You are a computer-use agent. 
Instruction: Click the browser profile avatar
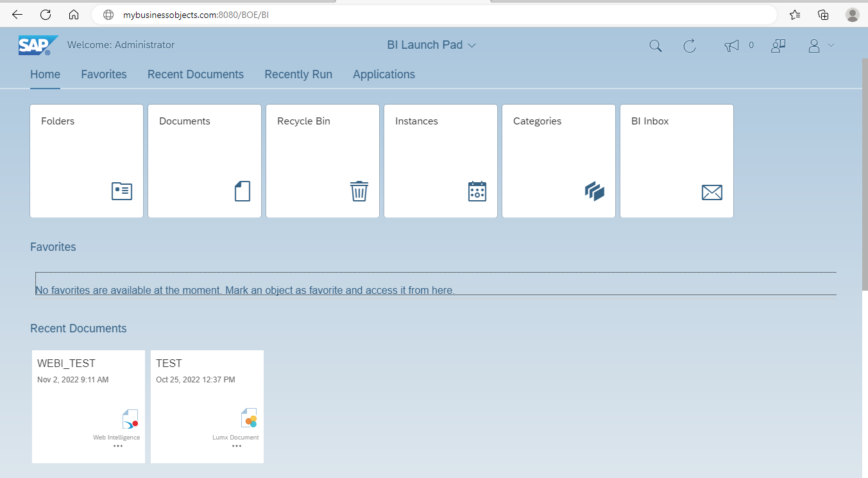852,15
